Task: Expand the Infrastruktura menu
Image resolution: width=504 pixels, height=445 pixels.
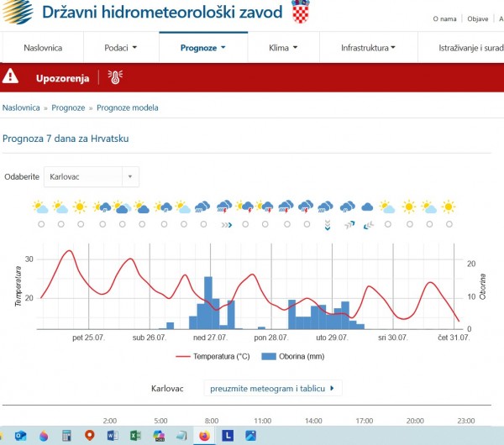Action: [368, 48]
